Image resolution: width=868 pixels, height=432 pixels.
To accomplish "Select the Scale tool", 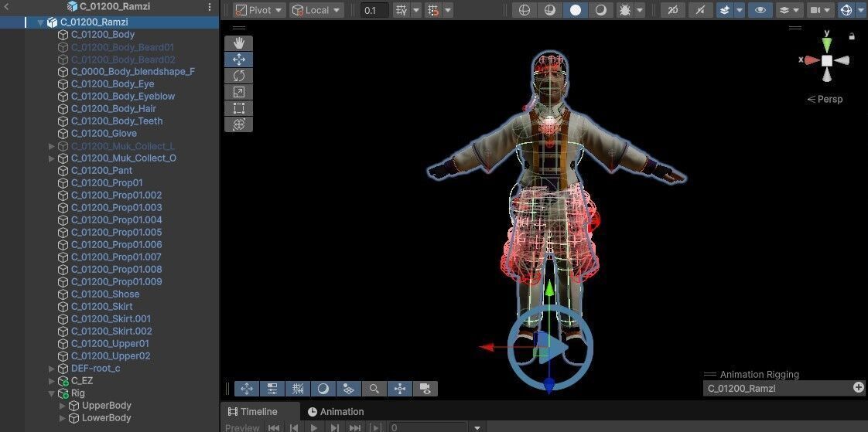I will click(238, 92).
